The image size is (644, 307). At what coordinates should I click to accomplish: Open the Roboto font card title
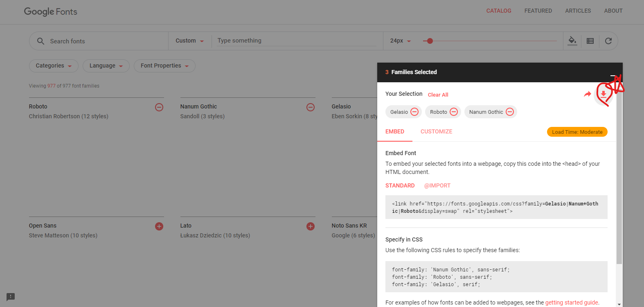click(38, 106)
